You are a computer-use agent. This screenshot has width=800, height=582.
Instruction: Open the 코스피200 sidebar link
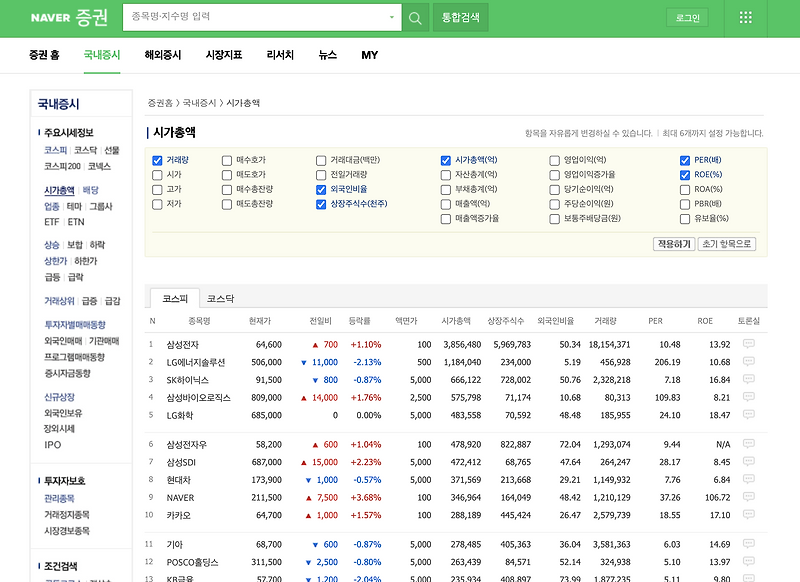pyautogui.click(x=62, y=166)
